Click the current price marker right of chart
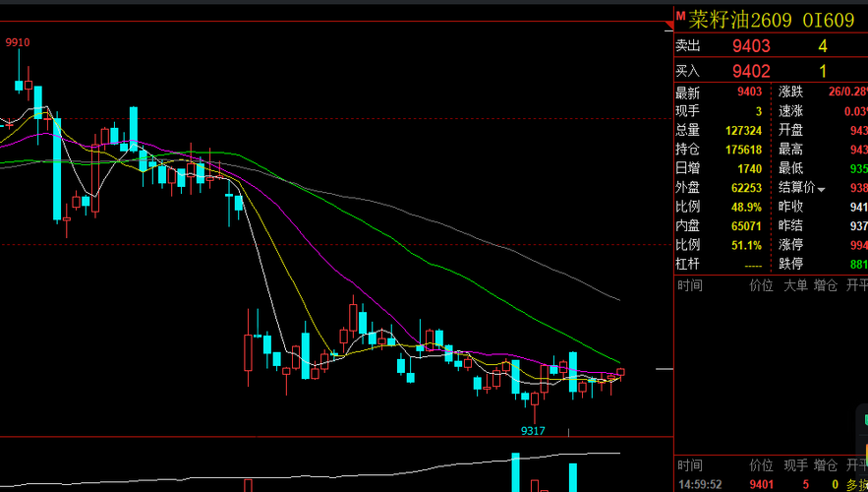Screen dimensions: 868x492 [665, 368]
